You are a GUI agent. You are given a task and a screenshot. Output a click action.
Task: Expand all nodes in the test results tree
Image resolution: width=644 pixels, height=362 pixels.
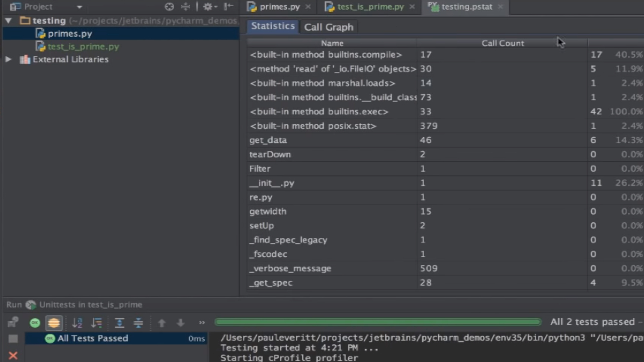119,322
